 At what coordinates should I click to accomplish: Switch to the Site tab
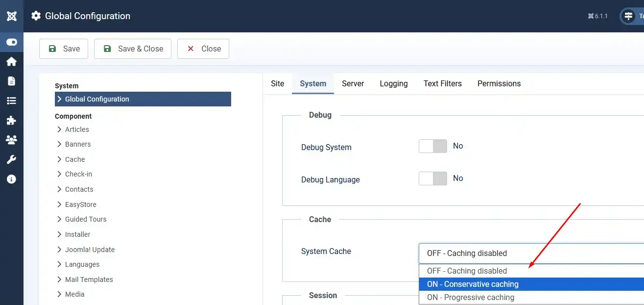[x=278, y=83]
